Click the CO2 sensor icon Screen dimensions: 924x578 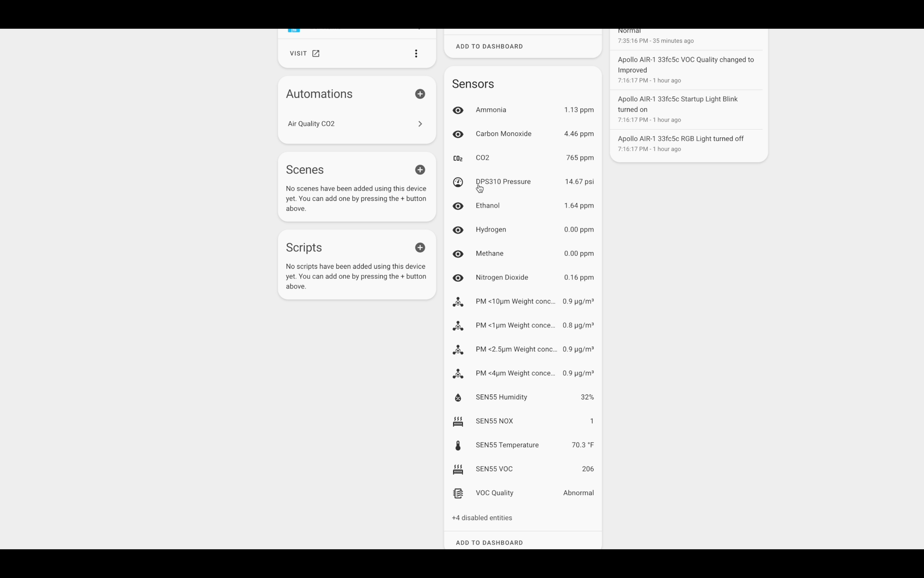pyautogui.click(x=457, y=158)
